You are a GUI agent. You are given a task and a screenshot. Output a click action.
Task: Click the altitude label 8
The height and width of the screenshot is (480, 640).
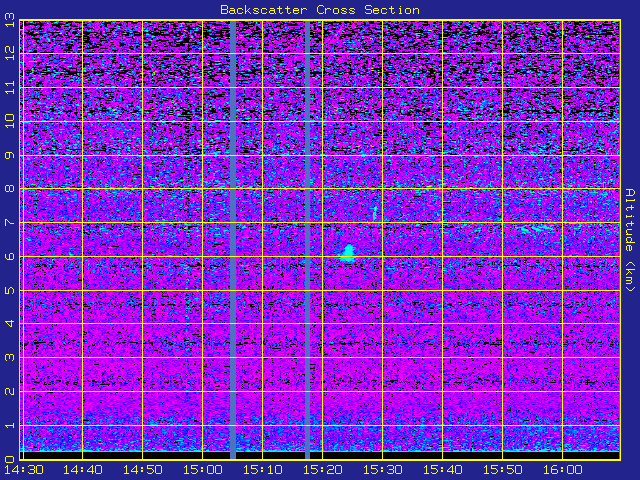click(10, 189)
